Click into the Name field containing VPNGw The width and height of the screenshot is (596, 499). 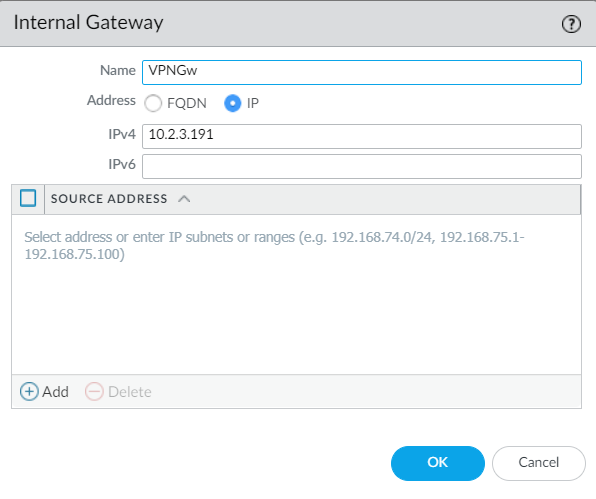click(x=362, y=72)
